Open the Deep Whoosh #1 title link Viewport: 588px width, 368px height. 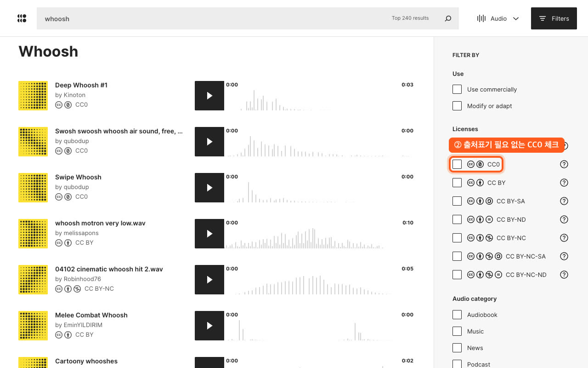[x=81, y=85]
